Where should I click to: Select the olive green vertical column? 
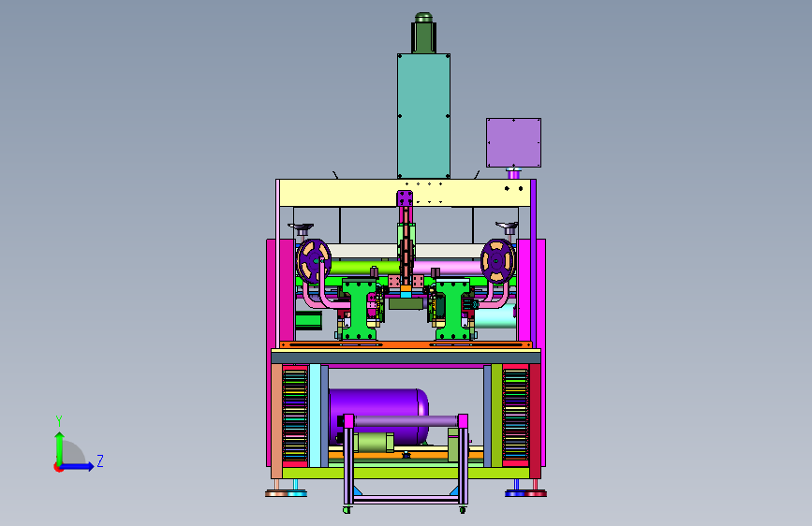496,416
